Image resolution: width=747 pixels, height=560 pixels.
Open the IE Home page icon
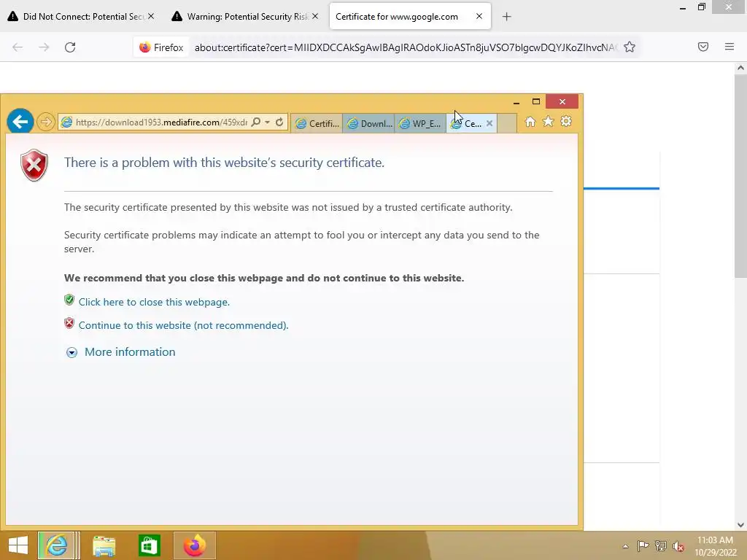530,122
